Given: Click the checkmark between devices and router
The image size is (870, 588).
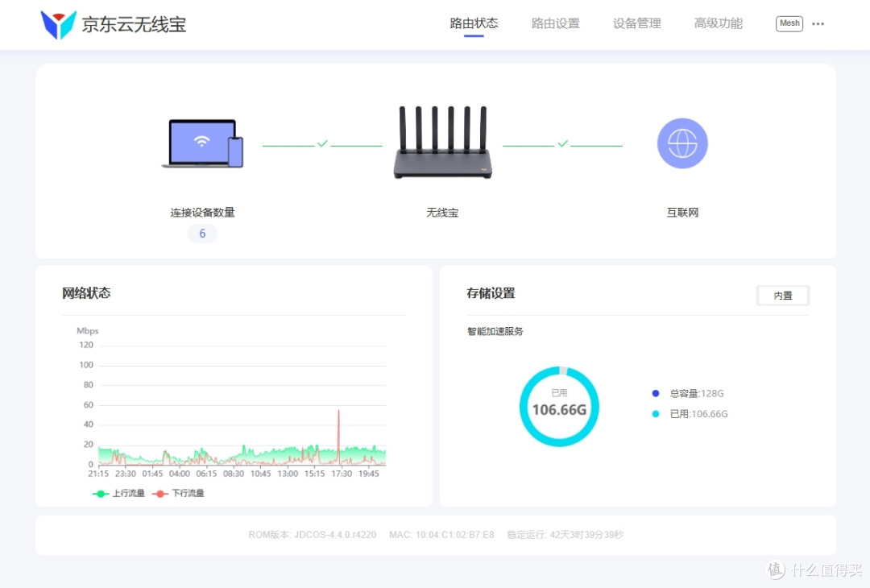Looking at the screenshot, I should click(322, 143).
